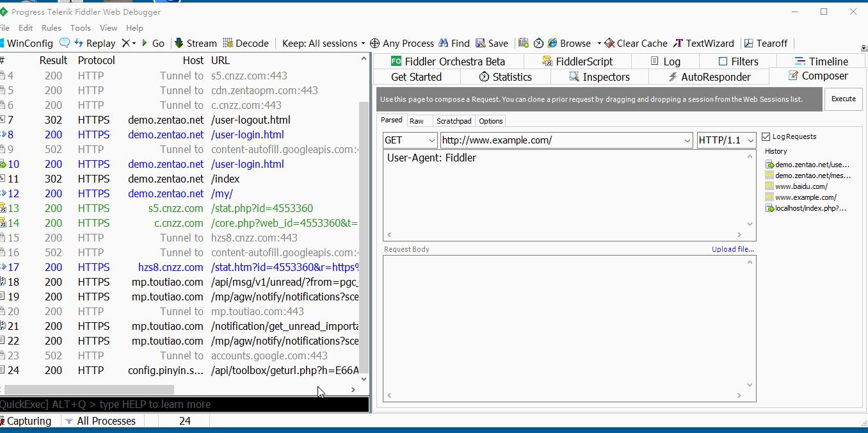
Task: Open the HTTP method GET dropdown
Action: (x=410, y=140)
